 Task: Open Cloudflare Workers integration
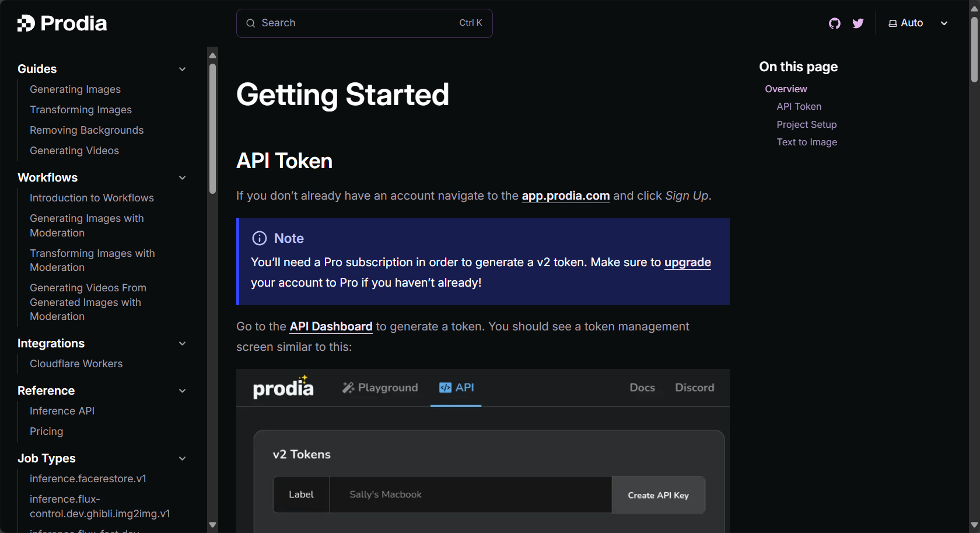(76, 364)
